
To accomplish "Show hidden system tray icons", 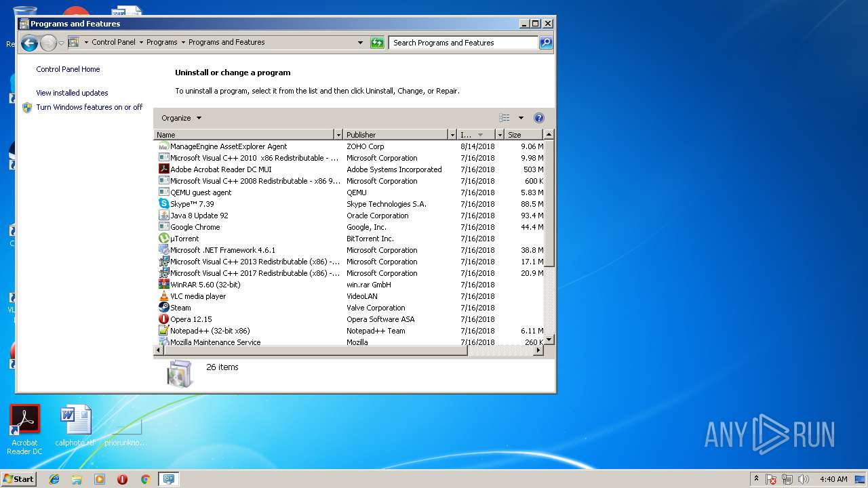I will [756, 479].
